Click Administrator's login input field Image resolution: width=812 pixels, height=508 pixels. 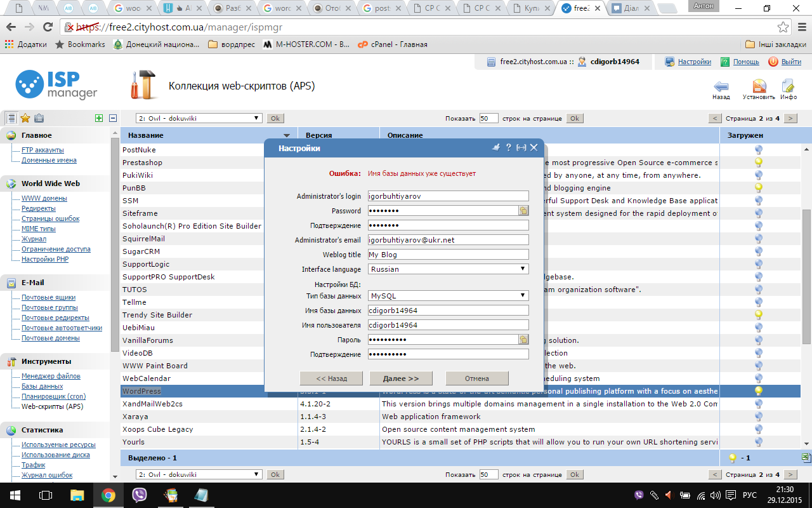[448, 196]
